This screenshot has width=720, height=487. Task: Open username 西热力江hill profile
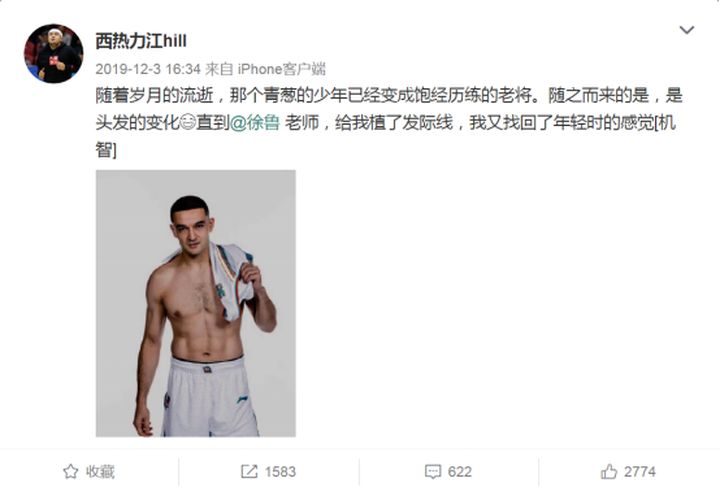(141, 41)
